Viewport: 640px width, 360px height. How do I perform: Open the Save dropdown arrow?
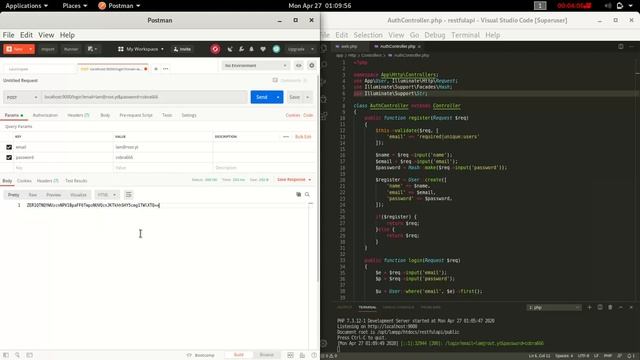tap(308, 97)
